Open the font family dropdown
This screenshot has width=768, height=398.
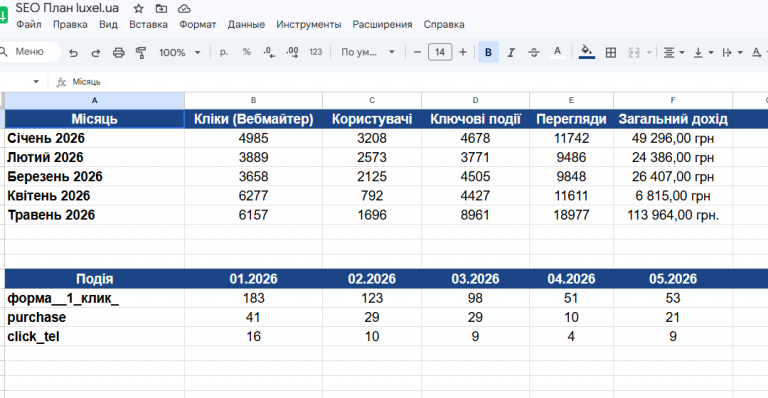click(368, 52)
